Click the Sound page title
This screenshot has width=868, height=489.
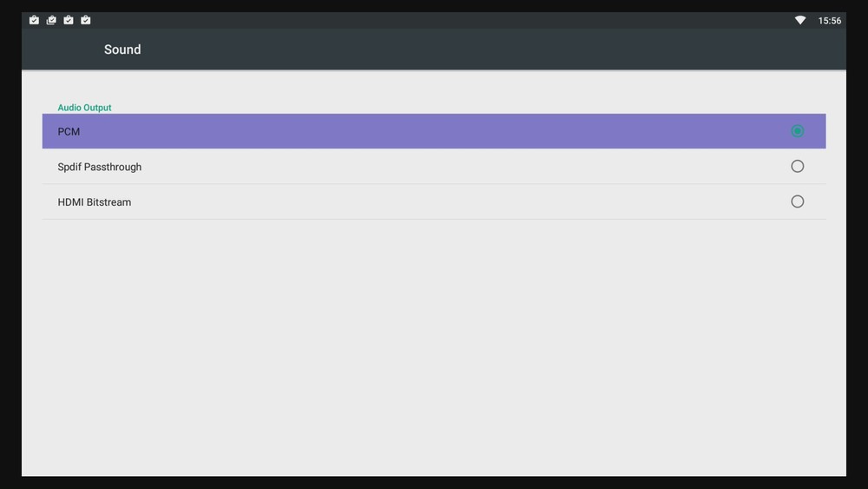(x=122, y=50)
